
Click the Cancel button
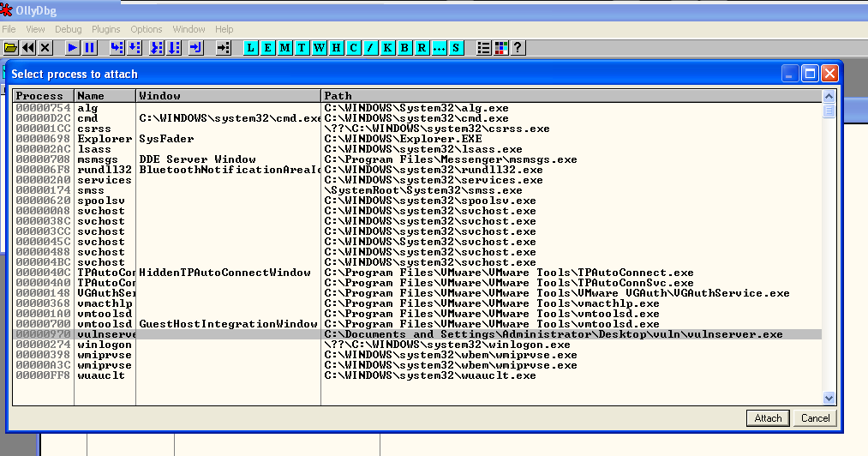click(x=815, y=418)
